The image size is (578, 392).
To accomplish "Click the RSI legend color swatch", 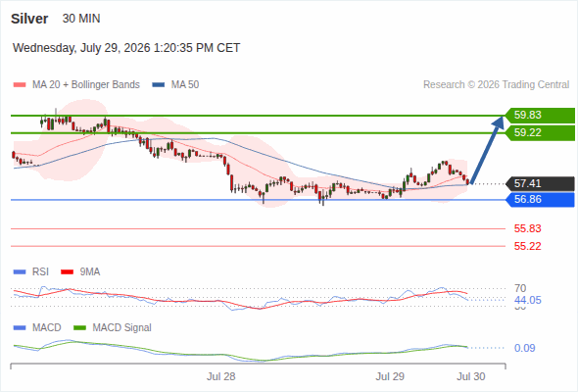I will (20, 272).
